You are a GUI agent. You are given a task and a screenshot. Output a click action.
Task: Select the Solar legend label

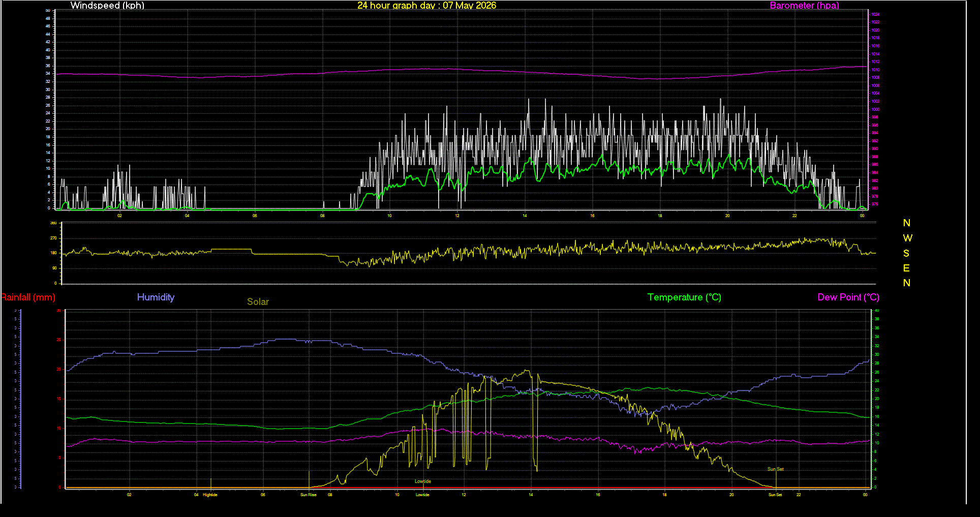coord(258,302)
